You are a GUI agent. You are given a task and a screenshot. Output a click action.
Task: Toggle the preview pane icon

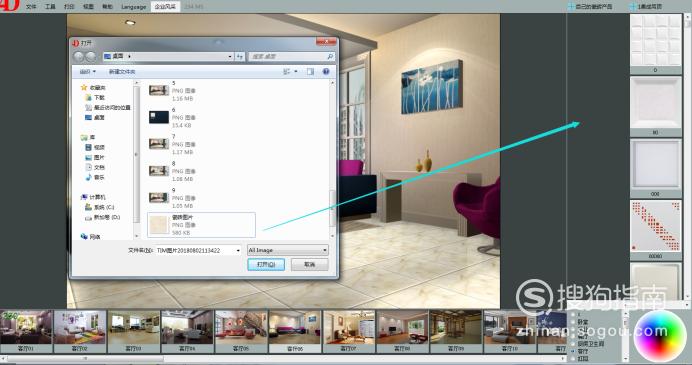pos(310,71)
